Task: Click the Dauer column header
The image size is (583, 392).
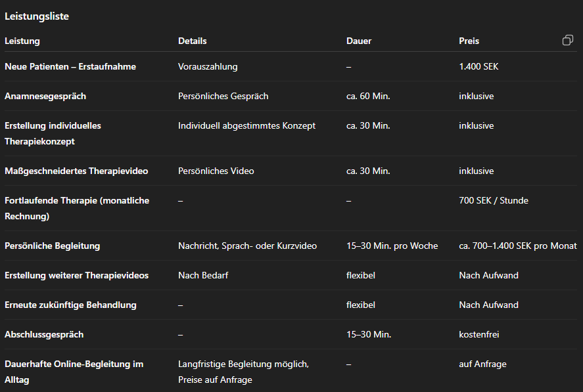Action: [359, 41]
